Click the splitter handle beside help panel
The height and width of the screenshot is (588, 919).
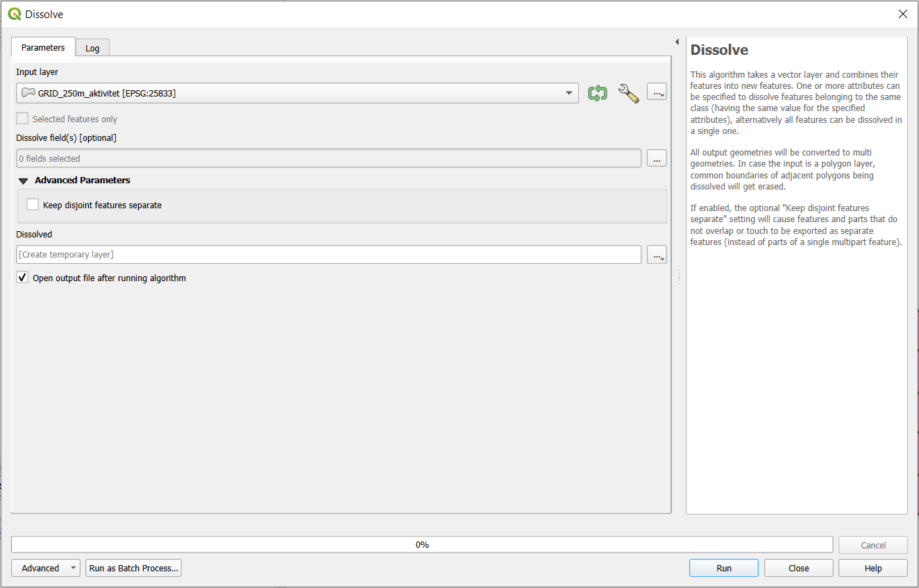click(679, 278)
